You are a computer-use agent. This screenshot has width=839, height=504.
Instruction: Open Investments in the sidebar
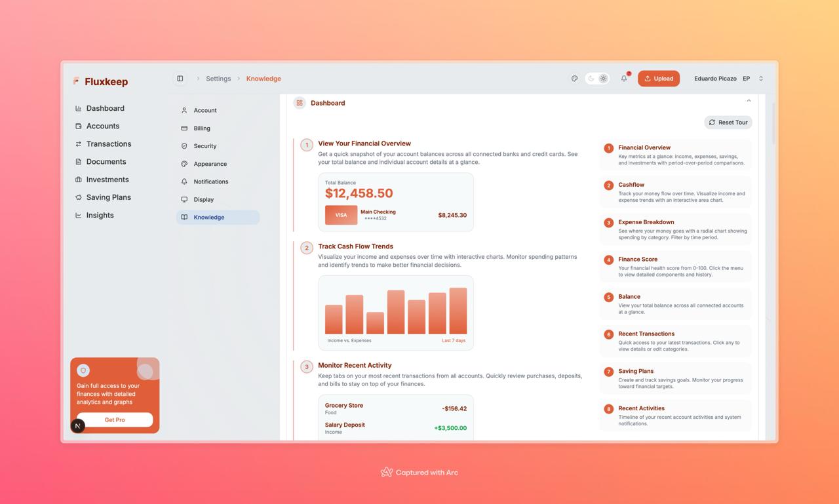(x=107, y=180)
